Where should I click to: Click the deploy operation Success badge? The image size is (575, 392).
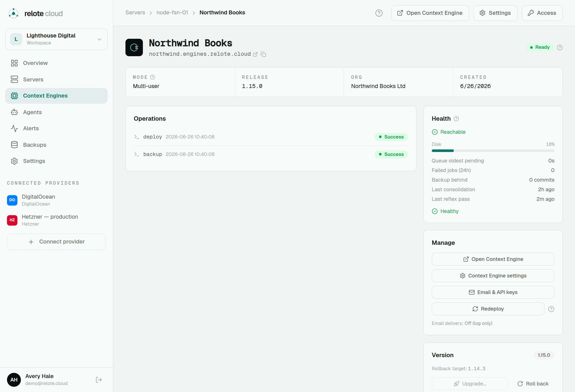pos(391,137)
